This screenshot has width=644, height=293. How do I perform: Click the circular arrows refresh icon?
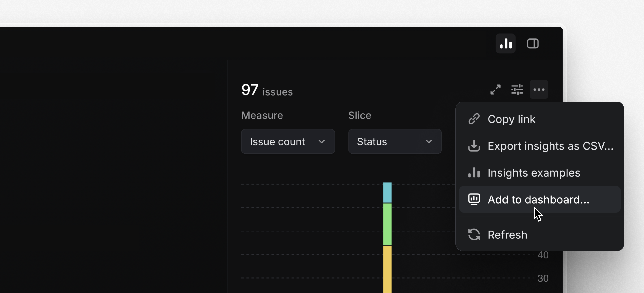point(474,235)
